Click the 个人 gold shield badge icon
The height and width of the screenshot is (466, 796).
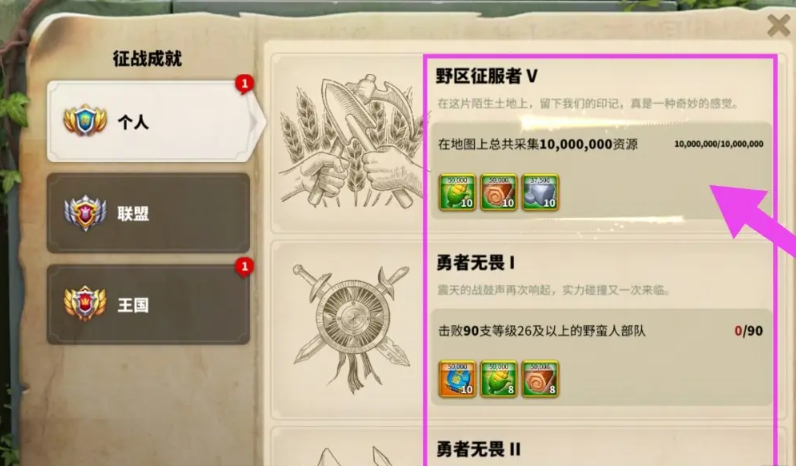pos(85,121)
